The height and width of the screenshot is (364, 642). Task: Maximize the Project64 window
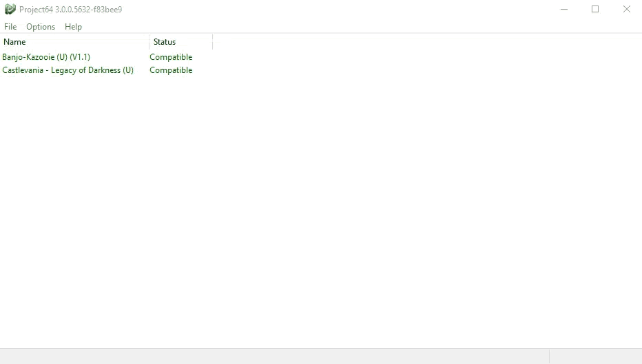[595, 9]
